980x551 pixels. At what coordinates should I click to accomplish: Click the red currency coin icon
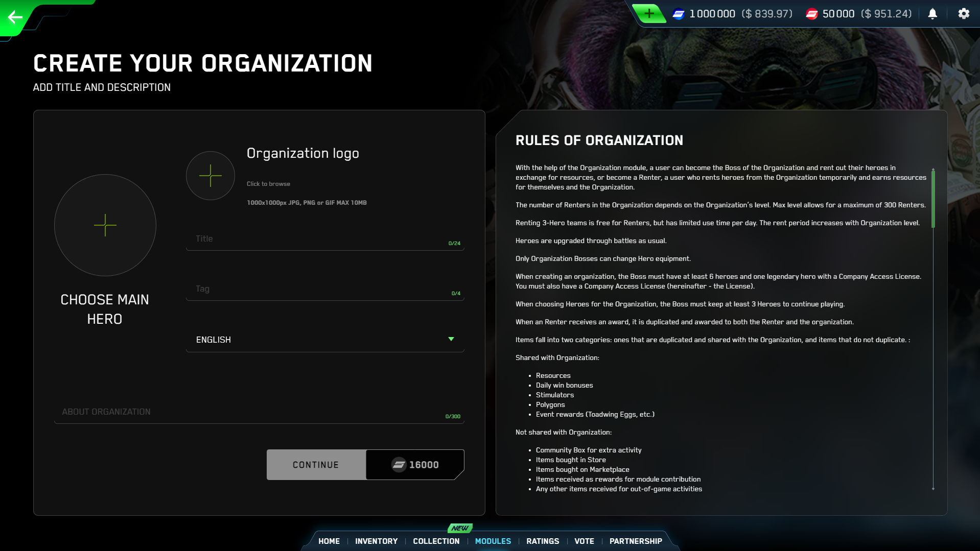(x=811, y=14)
